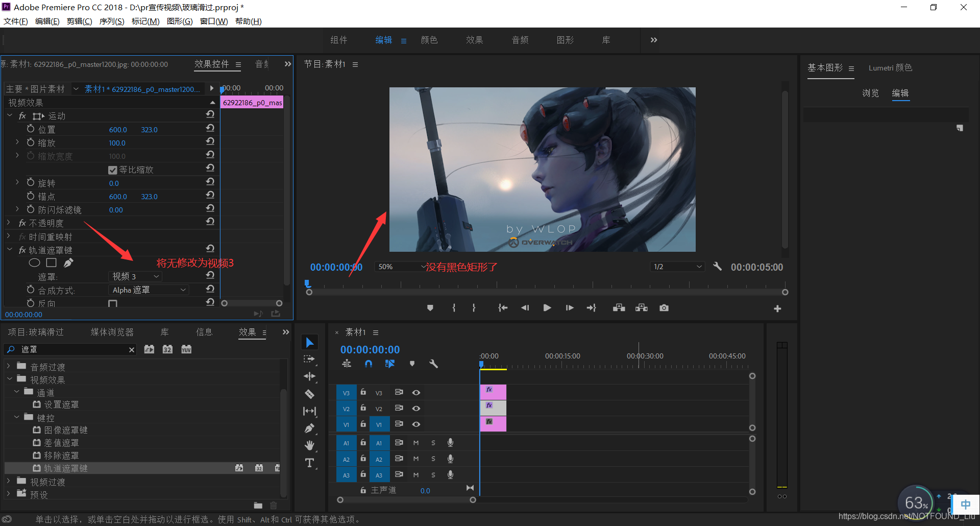Collapse the Motion effect group
Image resolution: width=980 pixels, height=526 pixels.
(x=10, y=116)
